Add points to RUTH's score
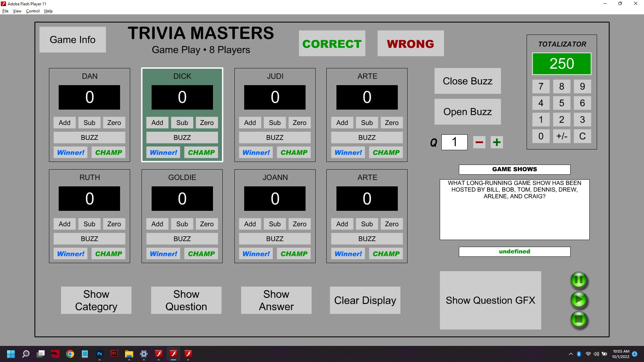 tap(64, 224)
